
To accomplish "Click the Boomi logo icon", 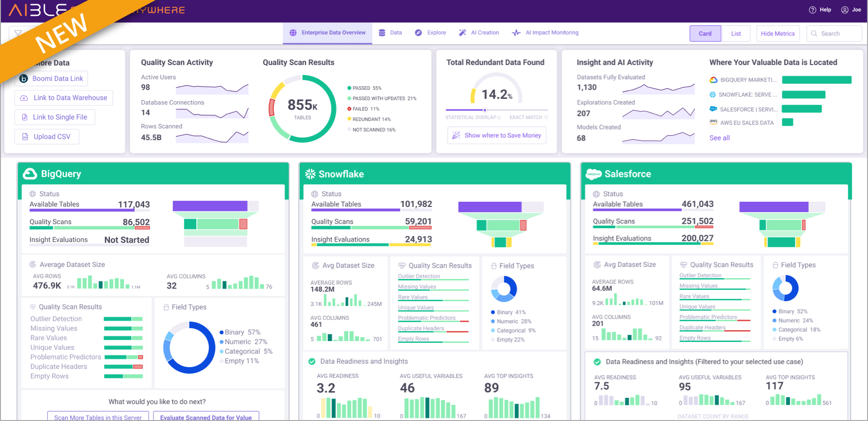I will pyautogui.click(x=23, y=79).
